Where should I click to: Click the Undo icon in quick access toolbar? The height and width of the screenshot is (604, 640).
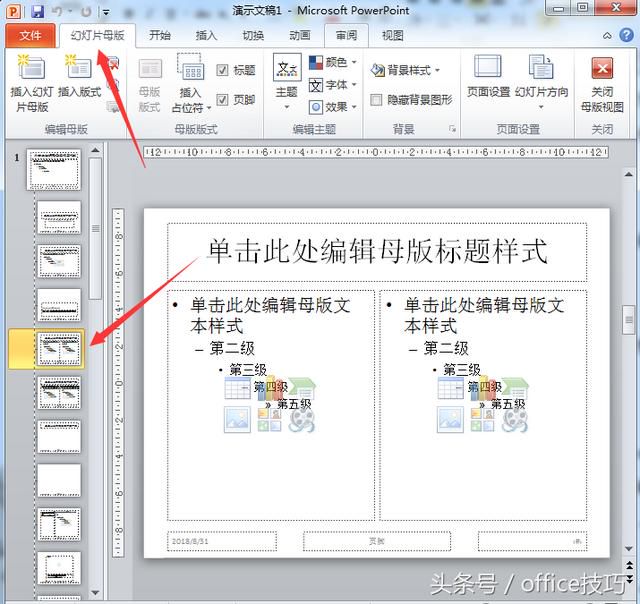(x=58, y=11)
